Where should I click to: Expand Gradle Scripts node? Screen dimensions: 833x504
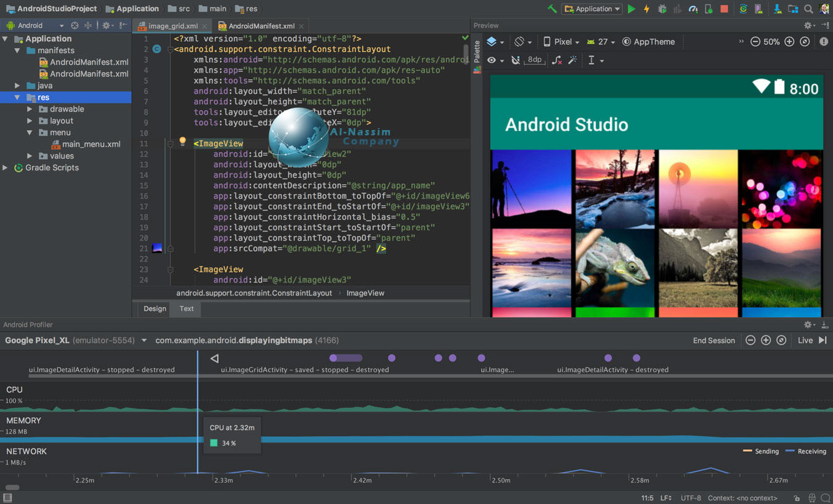coord(6,168)
